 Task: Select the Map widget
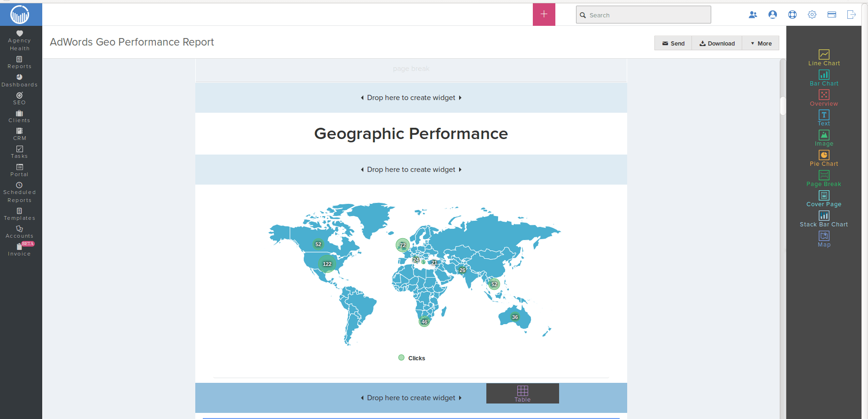click(x=824, y=239)
